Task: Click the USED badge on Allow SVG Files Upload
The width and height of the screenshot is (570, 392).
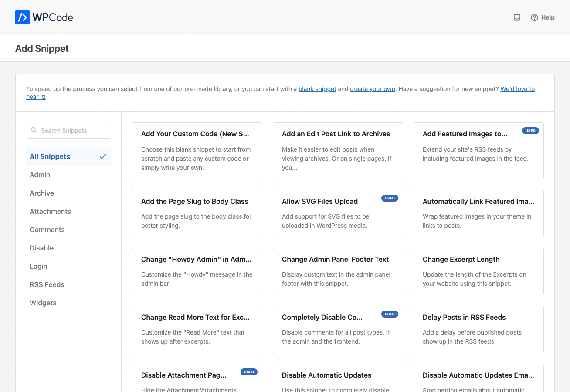Action: (390, 198)
